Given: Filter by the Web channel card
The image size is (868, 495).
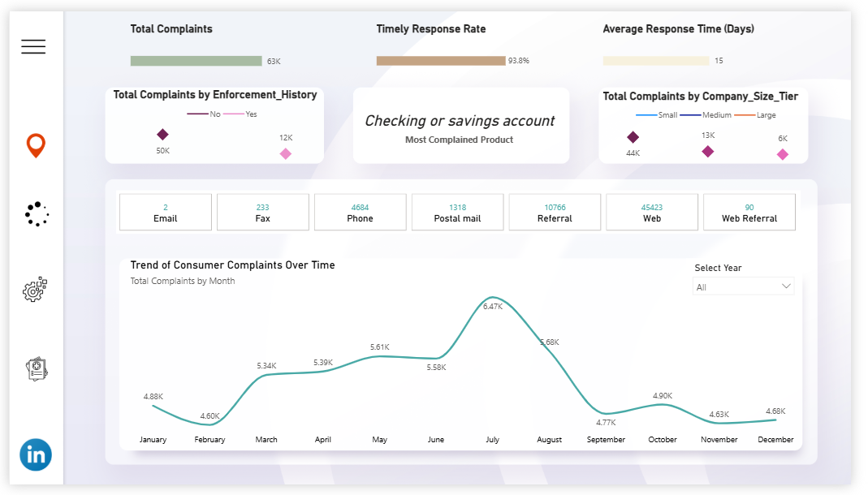Looking at the screenshot, I should point(651,213).
